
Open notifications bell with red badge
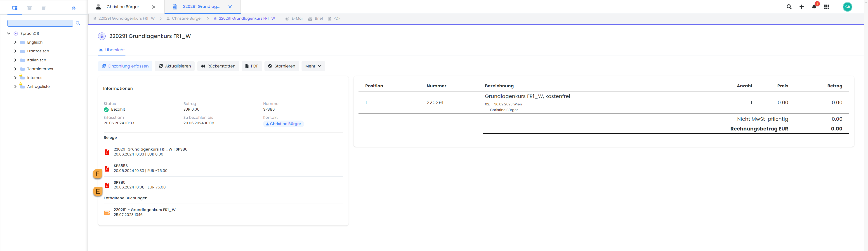click(814, 7)
